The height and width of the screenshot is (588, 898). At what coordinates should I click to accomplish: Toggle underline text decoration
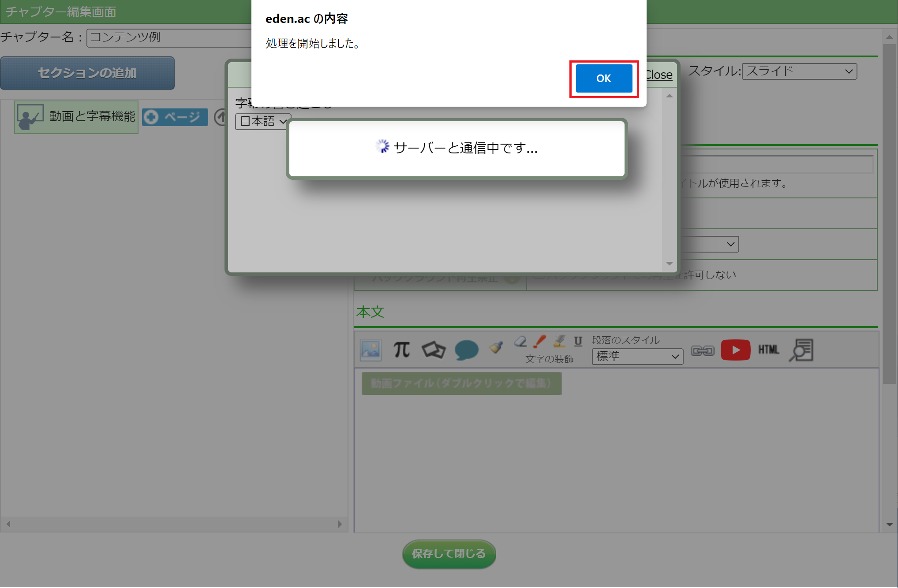tap(578, 341)
